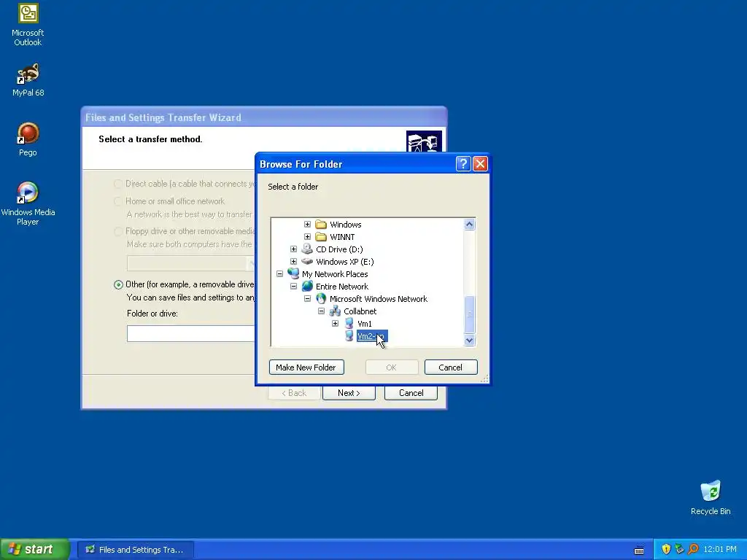Close the Browse For Folder dialog
This screenshot has height=560, width=747.
[480, 164]
